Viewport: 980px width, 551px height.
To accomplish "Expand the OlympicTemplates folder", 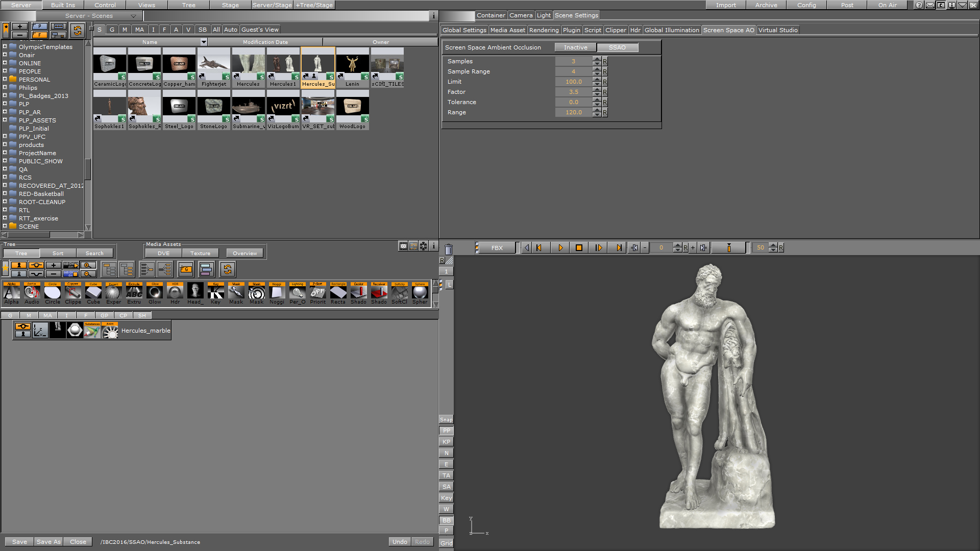I will [5, 46].
